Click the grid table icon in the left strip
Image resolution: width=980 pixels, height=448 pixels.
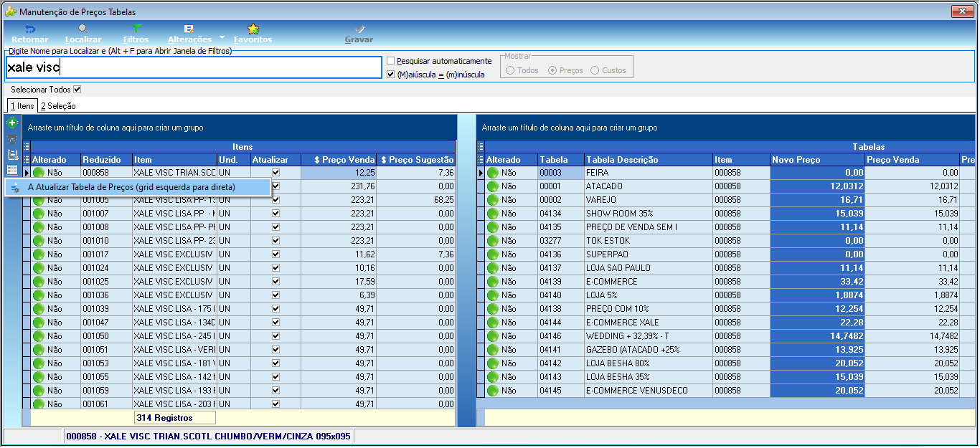click(12, 170)
